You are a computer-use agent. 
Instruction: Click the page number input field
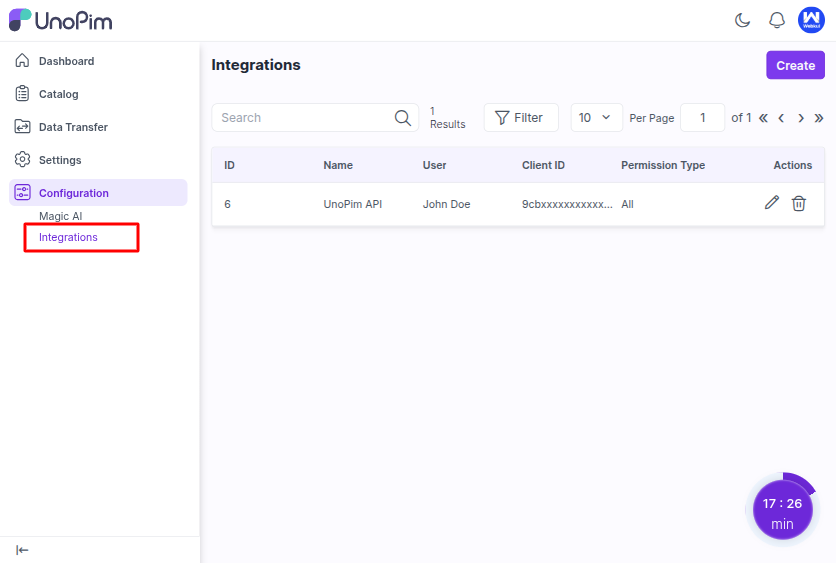(702, 118)
